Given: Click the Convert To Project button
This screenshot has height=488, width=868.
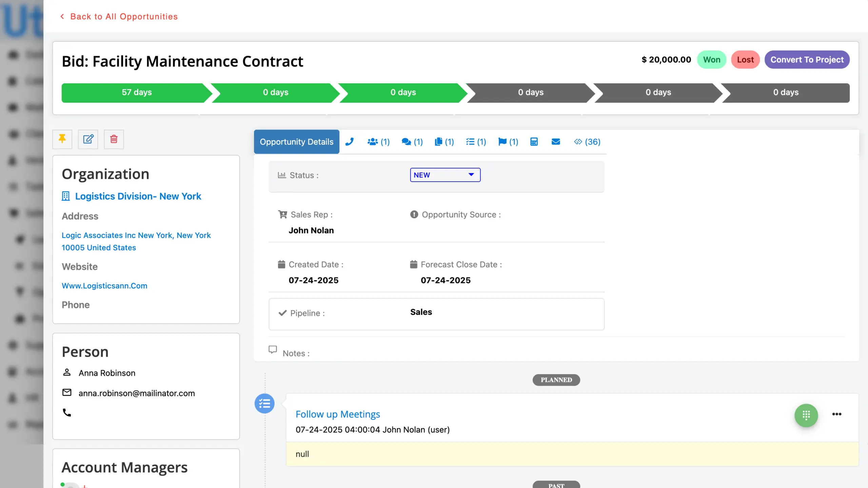Looking at the screenshot, I should tap(807, 60).
